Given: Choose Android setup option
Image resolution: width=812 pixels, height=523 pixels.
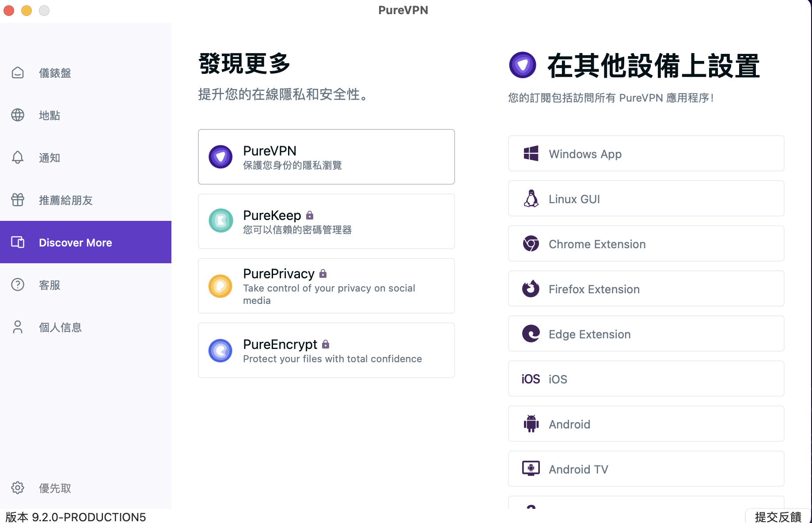Looking at the screenshot, I should click(646, 424).
